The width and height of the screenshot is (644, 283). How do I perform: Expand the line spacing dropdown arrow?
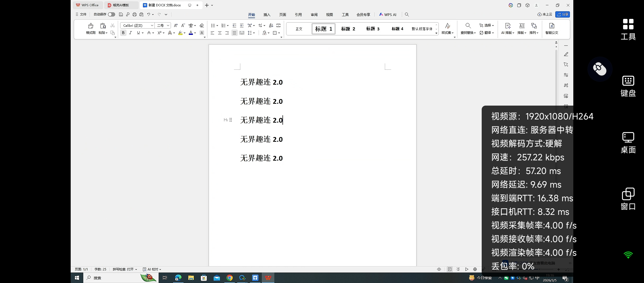(254, 33)
